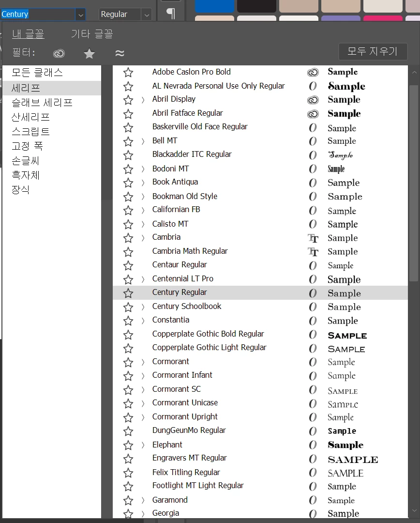Viewport: 420px width, 523px height.
Task: Click scroll up arrow of font list
Action: click(414, 72)
